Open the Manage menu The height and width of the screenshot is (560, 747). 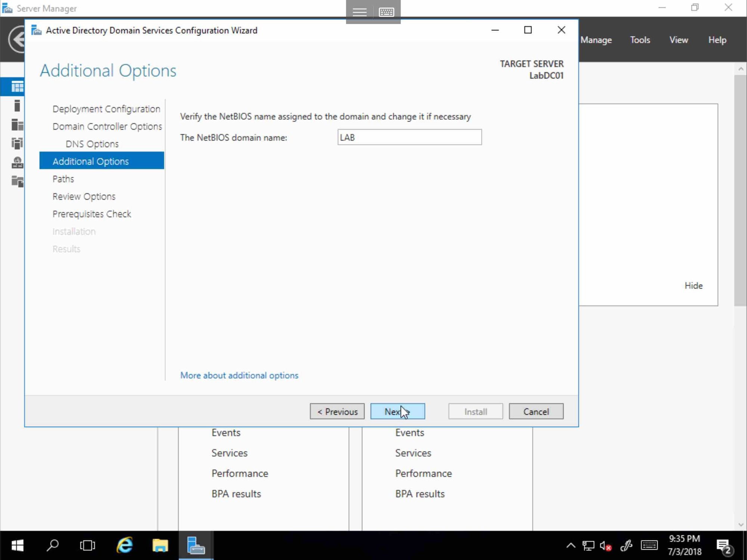pos(596,40)
